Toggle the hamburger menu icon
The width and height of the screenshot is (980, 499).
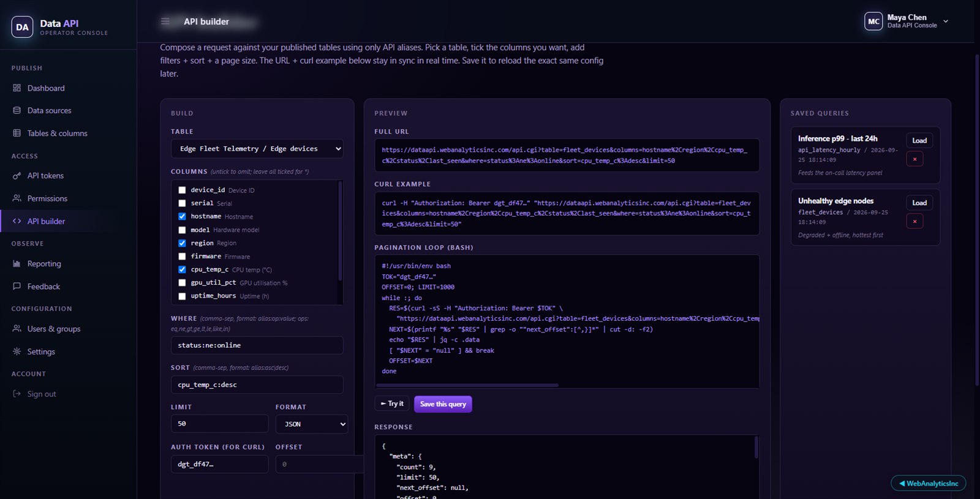click(x=165, y=21)
